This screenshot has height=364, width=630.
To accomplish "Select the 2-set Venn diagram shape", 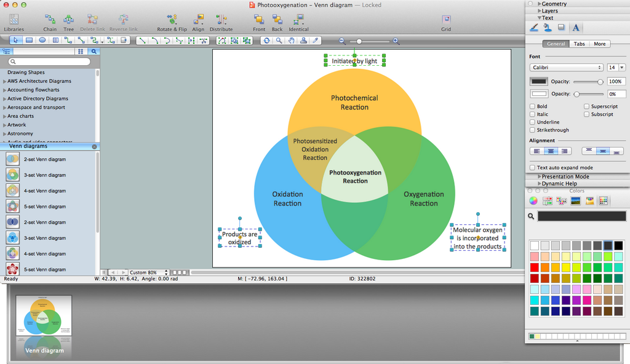I will pos(13,159).
